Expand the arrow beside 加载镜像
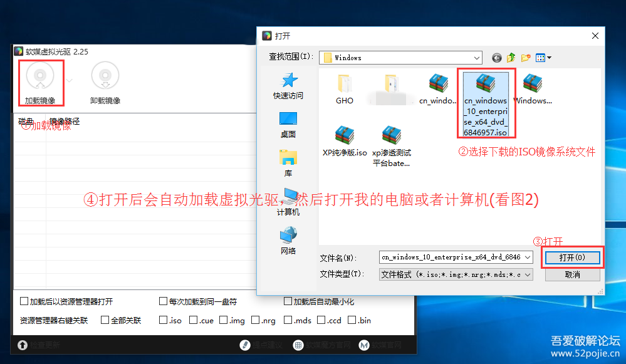The height and width of the screenshot is (364, 626). click(70, 81)
